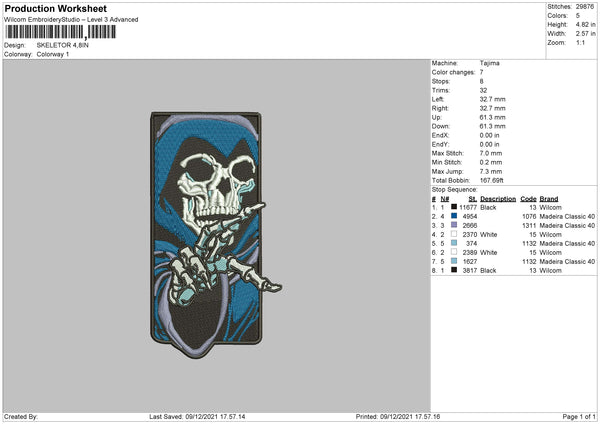Click the "Brand" column header
The height and width of the screenshot is (424, 600).
click(549, 199)
